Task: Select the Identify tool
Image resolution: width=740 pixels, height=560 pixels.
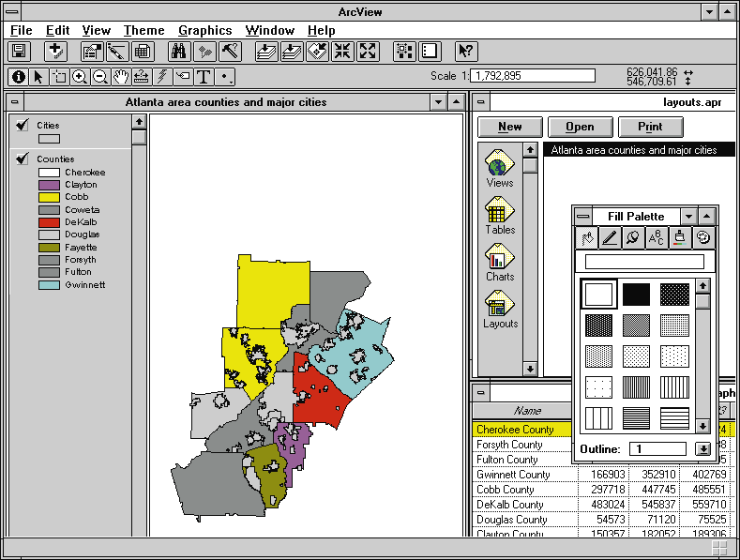Action: pyautogui.click(x=18, y=77)
